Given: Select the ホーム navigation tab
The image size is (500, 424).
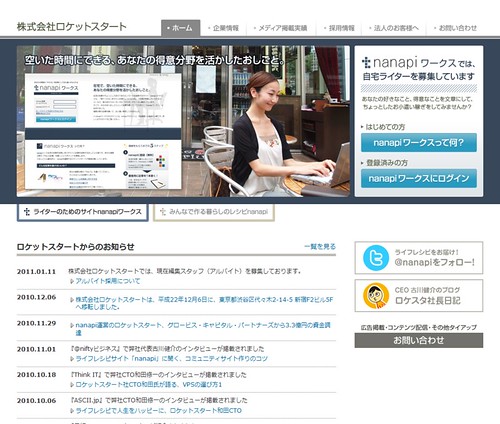Looking at the screenshot, I should click(180, 28).
